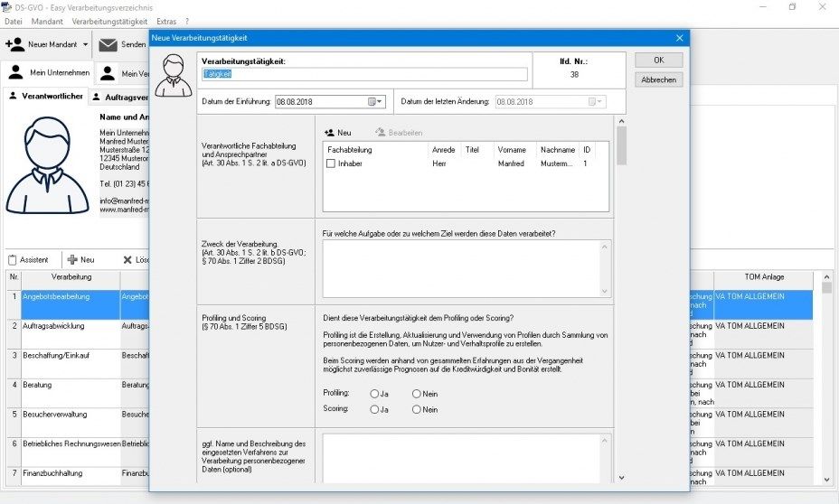This screenshot has width=839, height=504.
Task: Click the Neu plus icon in main window
Action: pos(72,260)
